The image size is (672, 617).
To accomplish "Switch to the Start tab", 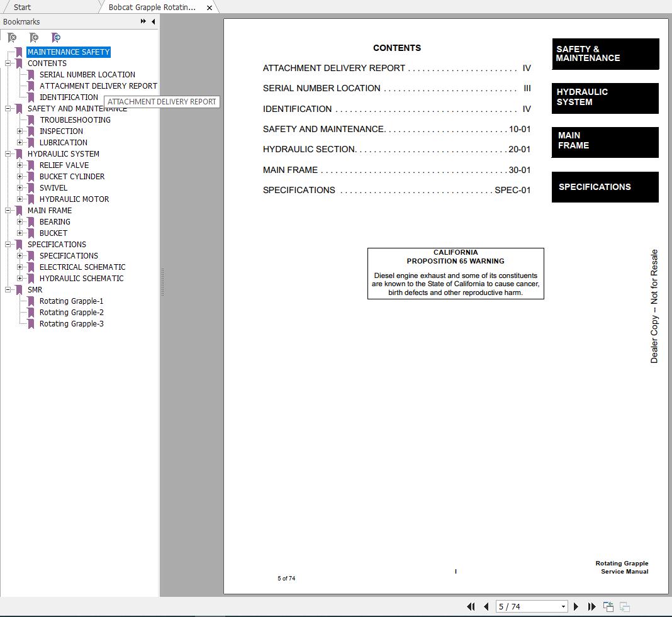I will [x=22, y=8].
